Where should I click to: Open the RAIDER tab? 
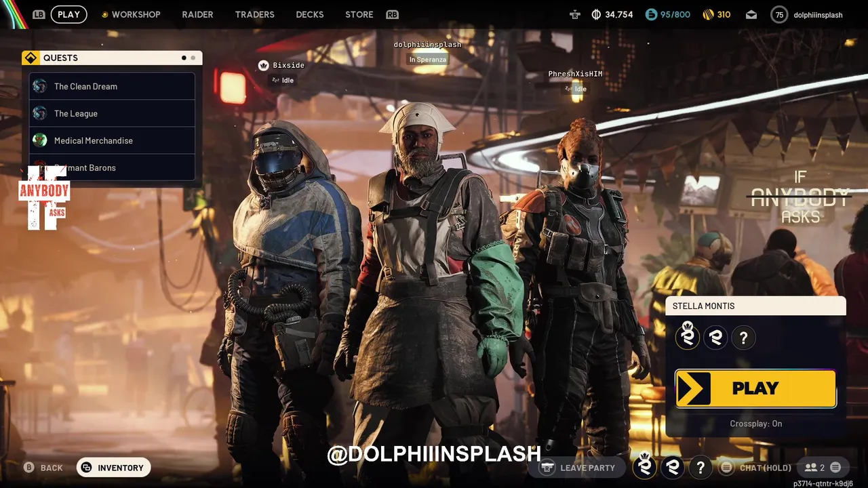point(197,14)
